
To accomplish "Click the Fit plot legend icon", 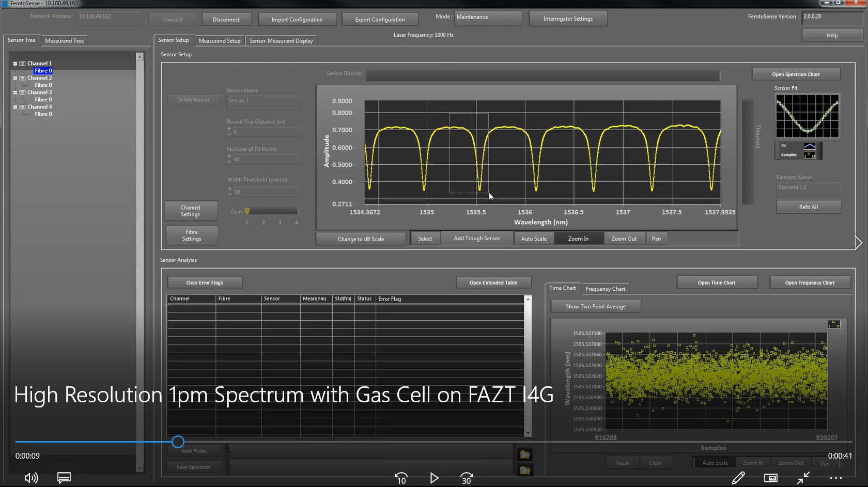I will click(x=810, y=146).
